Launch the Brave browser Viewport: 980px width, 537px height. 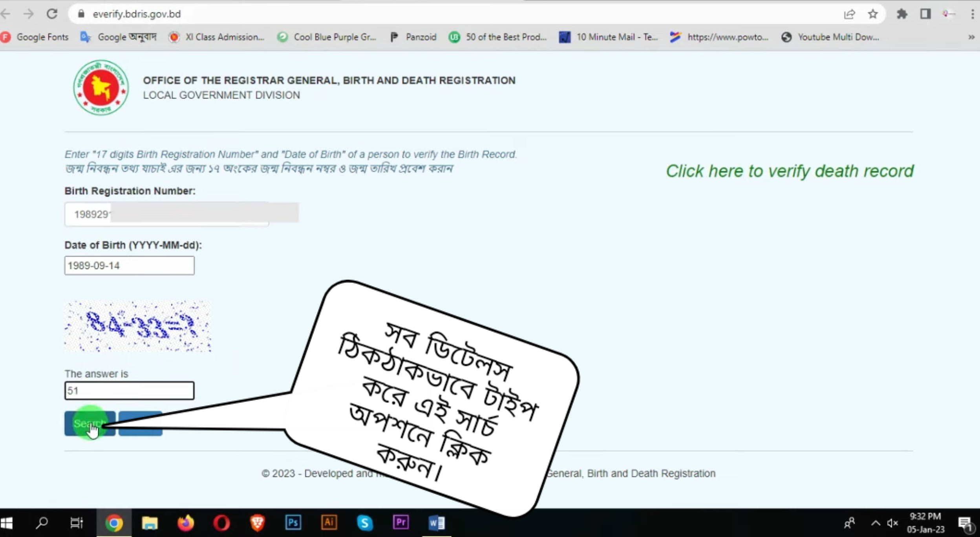pos(257,522)
